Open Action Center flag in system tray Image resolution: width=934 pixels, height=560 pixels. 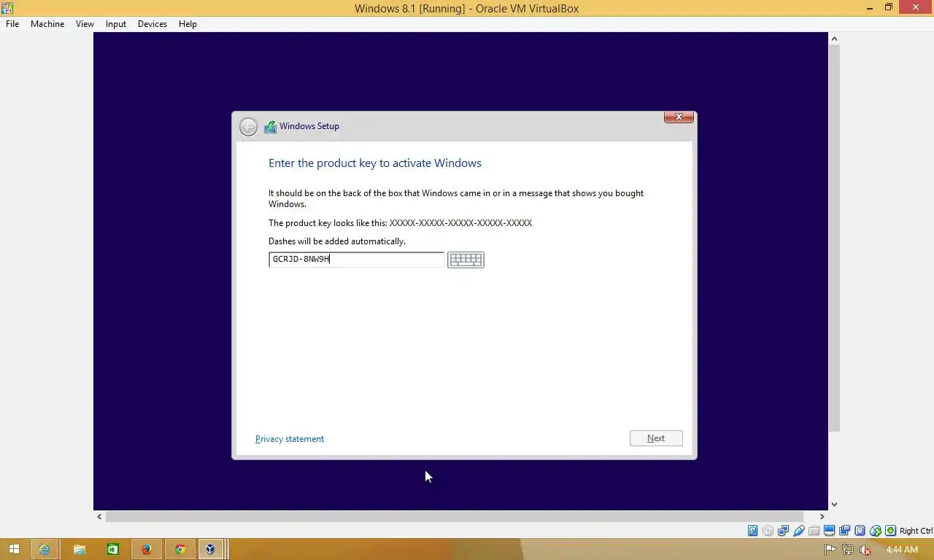830,550
